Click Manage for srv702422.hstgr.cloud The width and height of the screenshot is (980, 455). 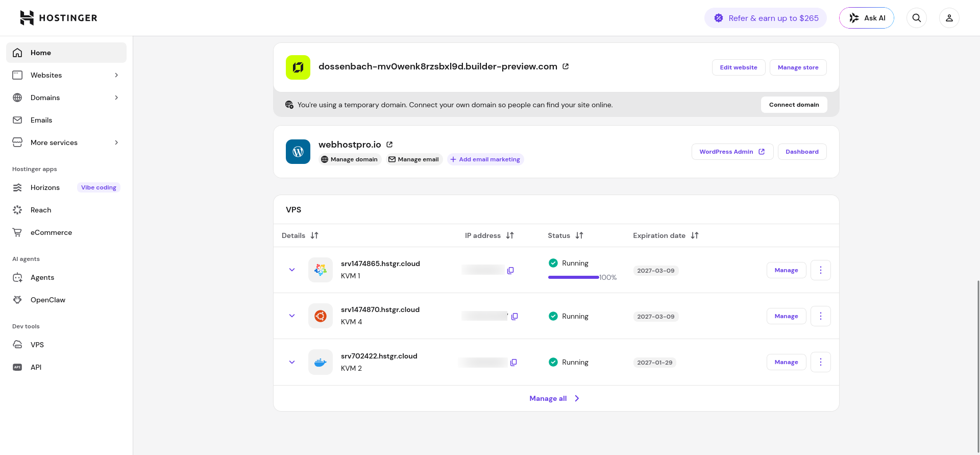787,362
